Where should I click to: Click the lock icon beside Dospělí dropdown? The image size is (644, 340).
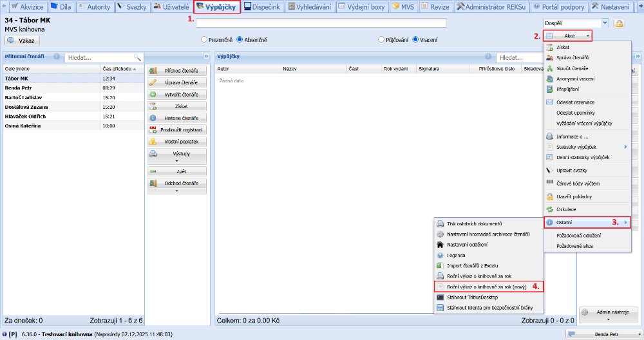(619, 23)
